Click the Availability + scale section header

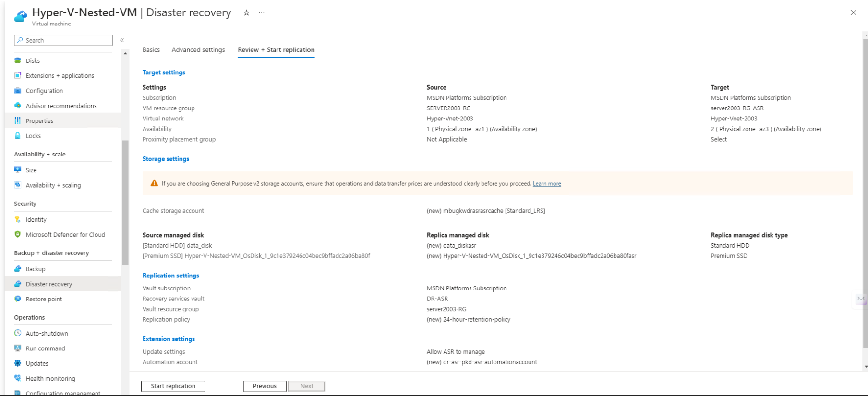(x=40, y=154)
